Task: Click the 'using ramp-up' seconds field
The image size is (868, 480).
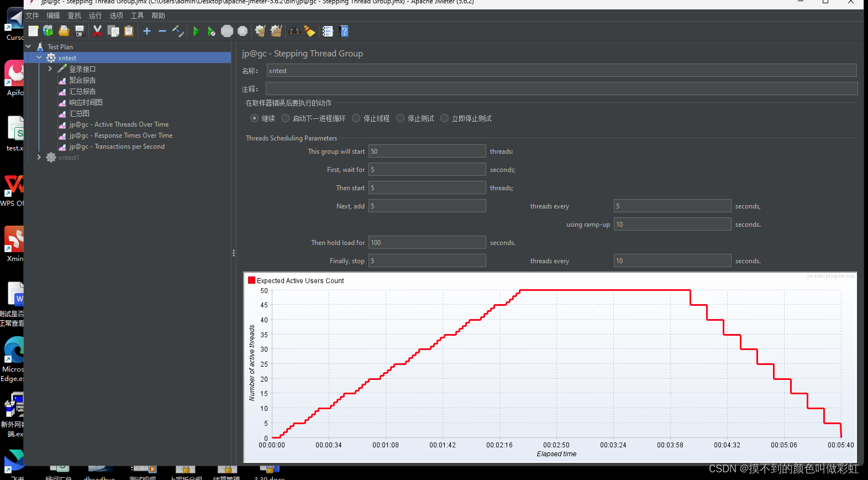Action: coord(672,224)
